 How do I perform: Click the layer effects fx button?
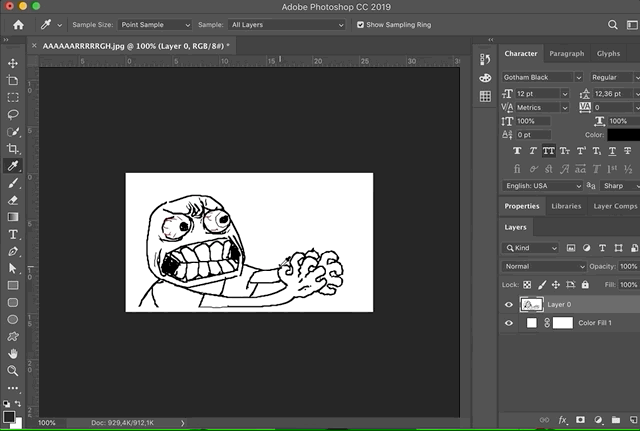tap(563, 420)
